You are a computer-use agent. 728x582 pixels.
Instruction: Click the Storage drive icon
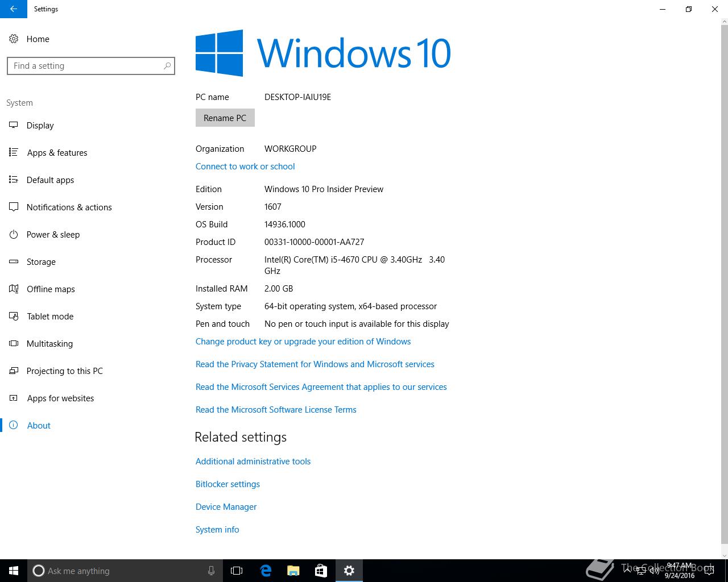click(x=14, y=261)
